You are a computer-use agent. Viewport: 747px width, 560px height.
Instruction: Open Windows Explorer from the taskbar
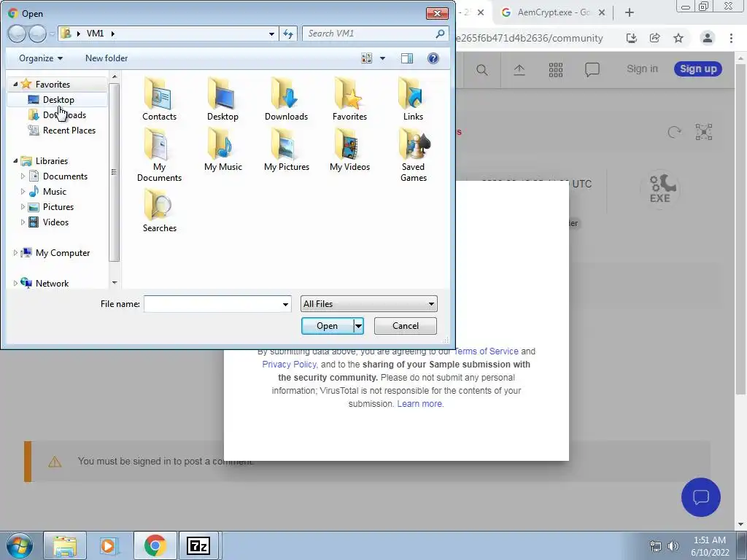(65, 545)
